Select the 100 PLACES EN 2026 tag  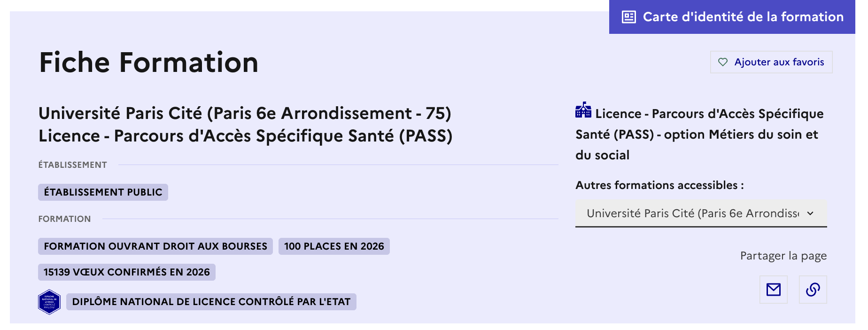point(334,246)
